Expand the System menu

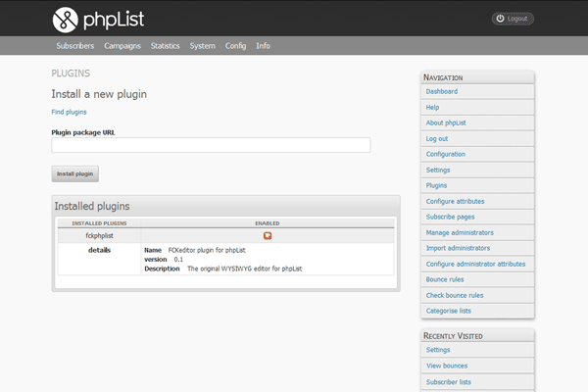[203, 46]
